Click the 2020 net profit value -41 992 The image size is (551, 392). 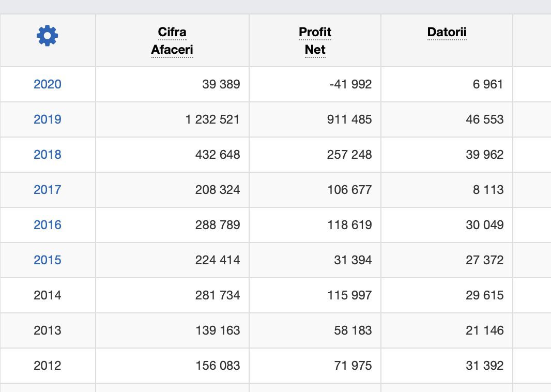pyautogui.click(x=350, y=84)
